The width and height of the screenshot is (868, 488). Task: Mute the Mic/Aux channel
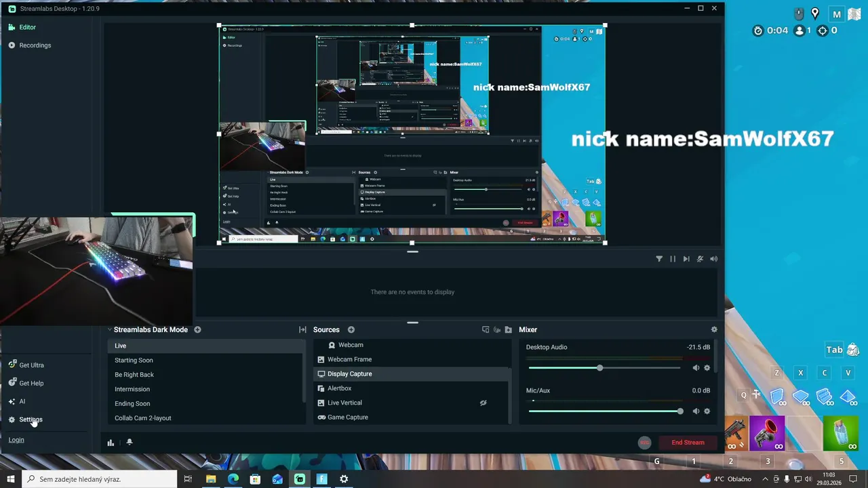(696, 411)
